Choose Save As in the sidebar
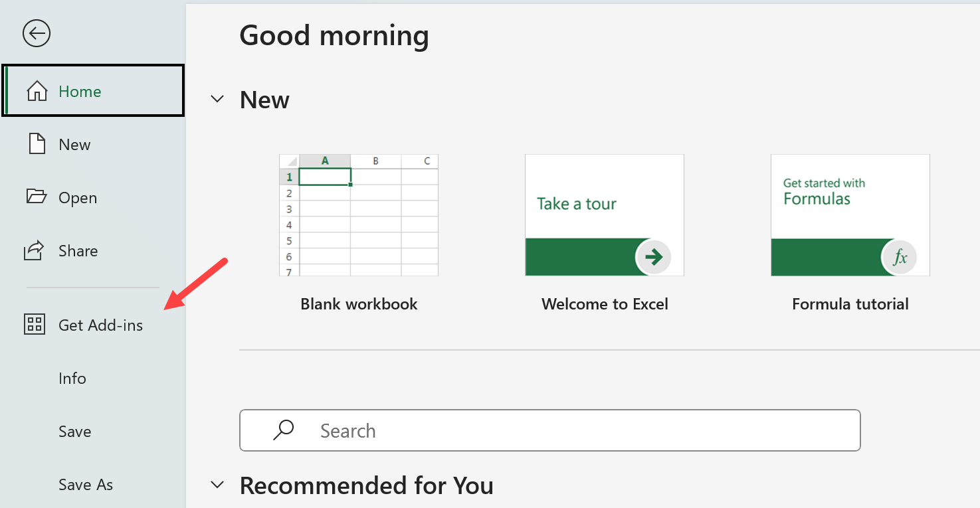The width and height of the screenshot is (980, 508). 86,485
